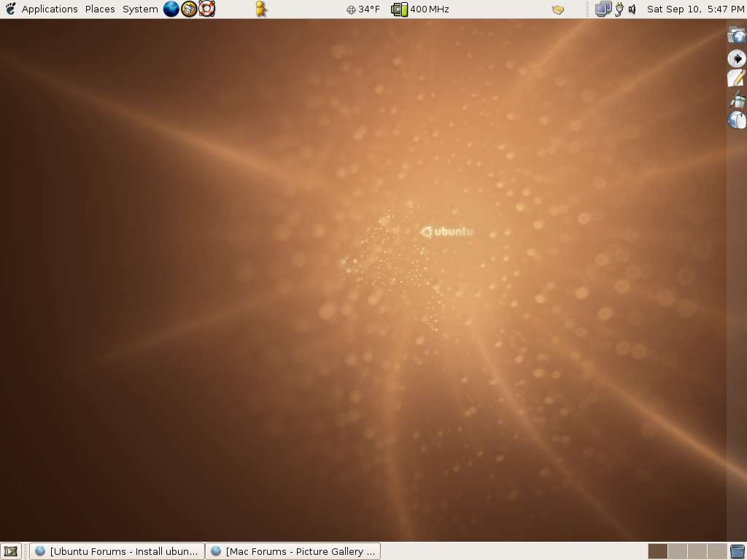This screenshot has width=747, height=560.
Task: Open the mail client launcher icon
Action: (189, 9)
